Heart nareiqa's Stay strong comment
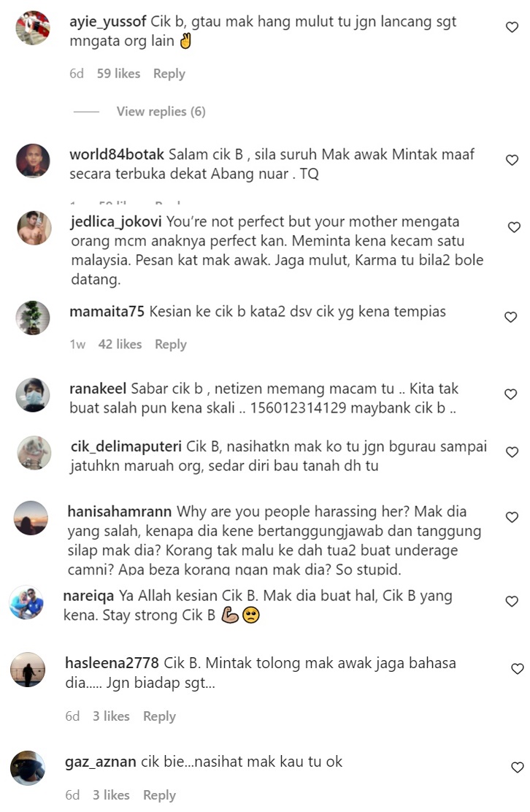This screenshot has width=530, height=812. click(512, 601)
